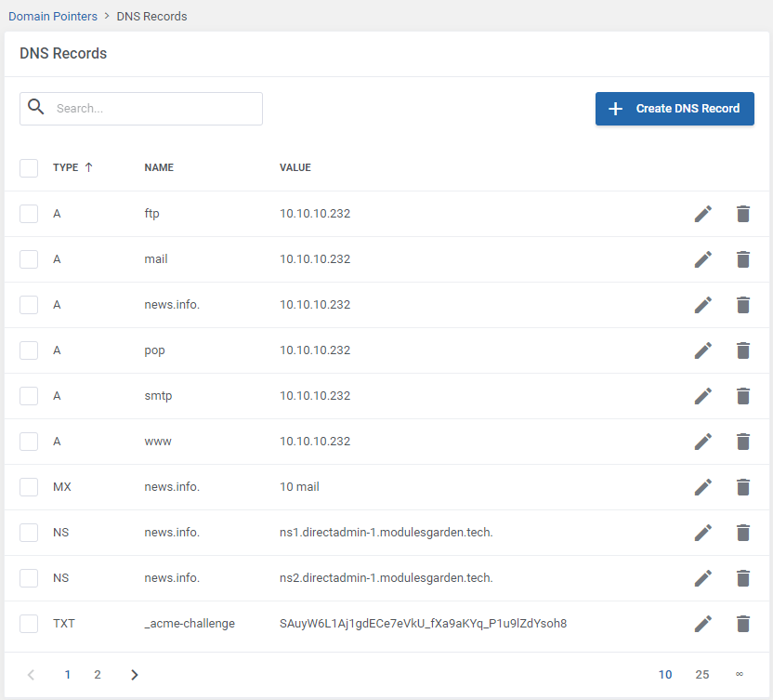Tick the pop record checkbox
Image resolution: width=773 pixels, height=700 pixels.
point(29,350)
